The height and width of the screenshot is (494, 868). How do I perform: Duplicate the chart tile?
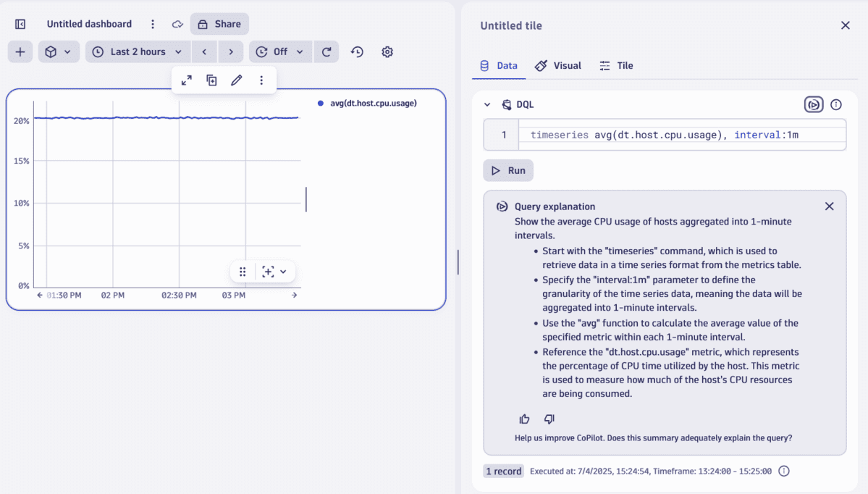tap(211, 80)
